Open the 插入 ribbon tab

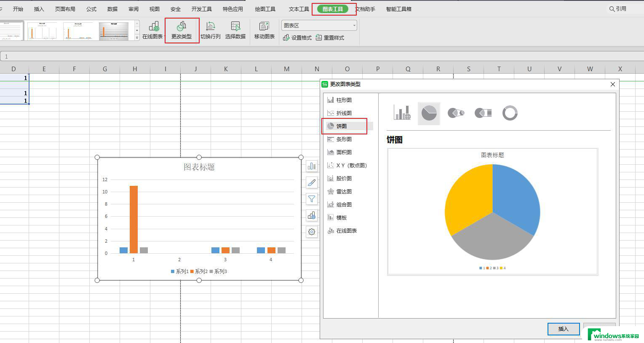(x=39, y=9)
